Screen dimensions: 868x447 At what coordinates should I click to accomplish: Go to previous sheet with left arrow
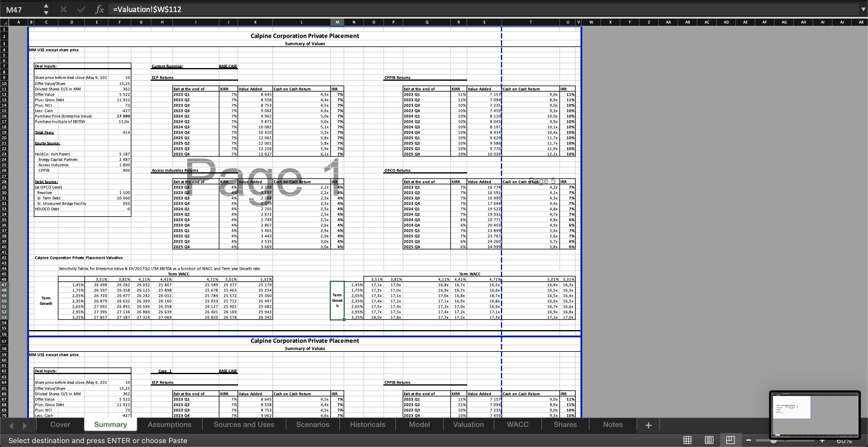(11, 425)
